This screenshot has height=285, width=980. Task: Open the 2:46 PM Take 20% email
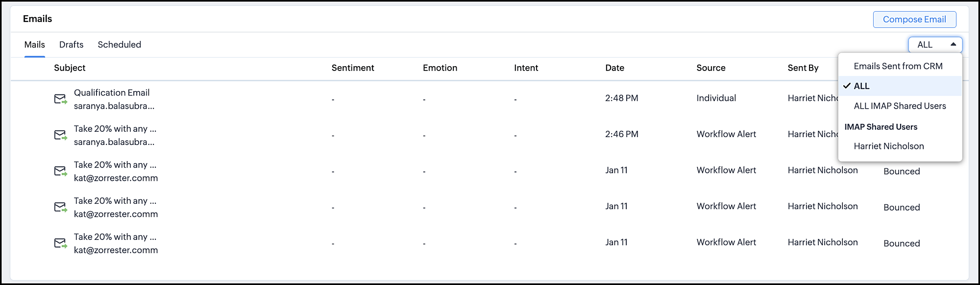[x=115, y=129]
